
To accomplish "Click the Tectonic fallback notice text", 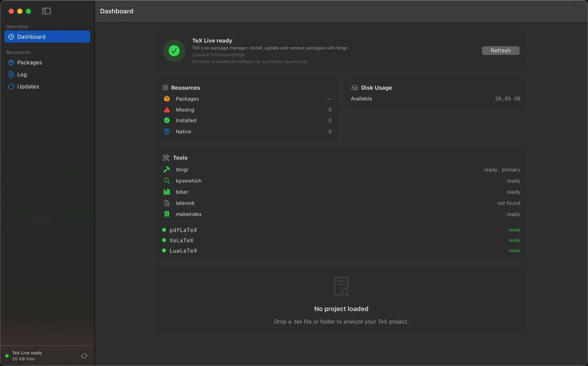I will pyautogui.click(x=250, y=62).
